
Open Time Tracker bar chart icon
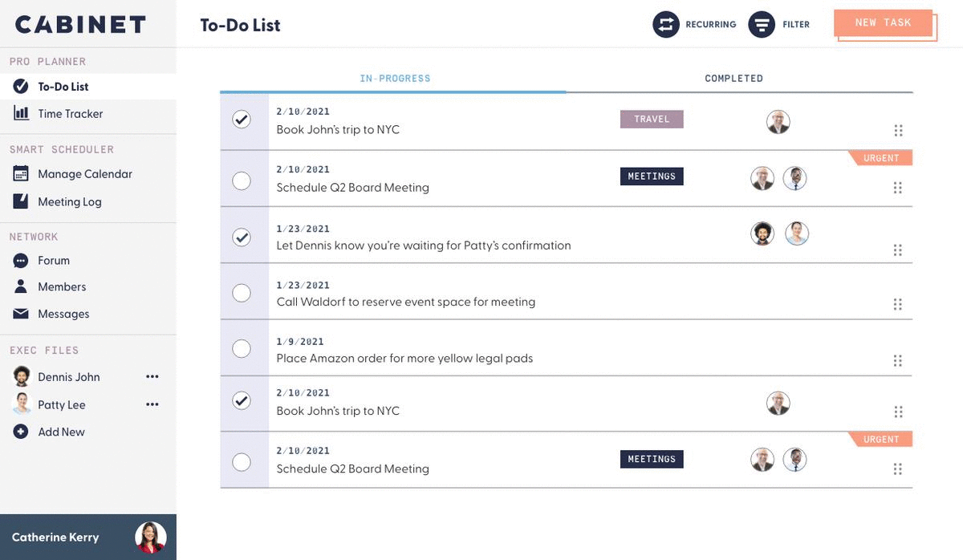pos(22,113)
